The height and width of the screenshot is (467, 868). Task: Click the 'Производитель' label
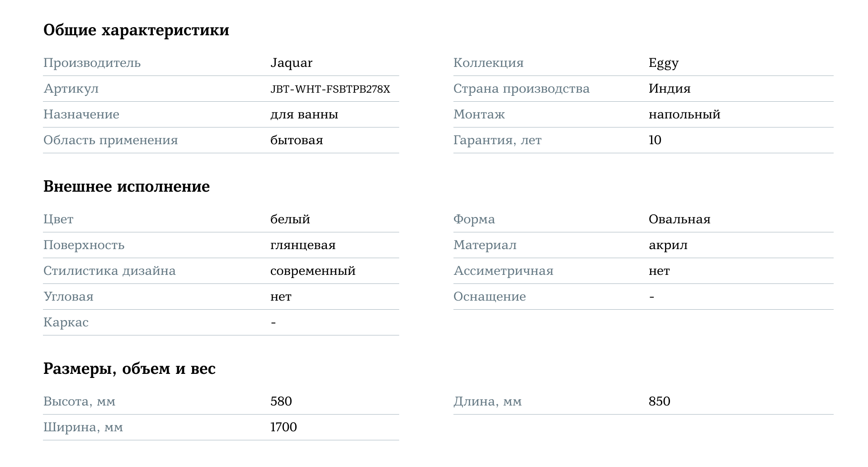92,63
